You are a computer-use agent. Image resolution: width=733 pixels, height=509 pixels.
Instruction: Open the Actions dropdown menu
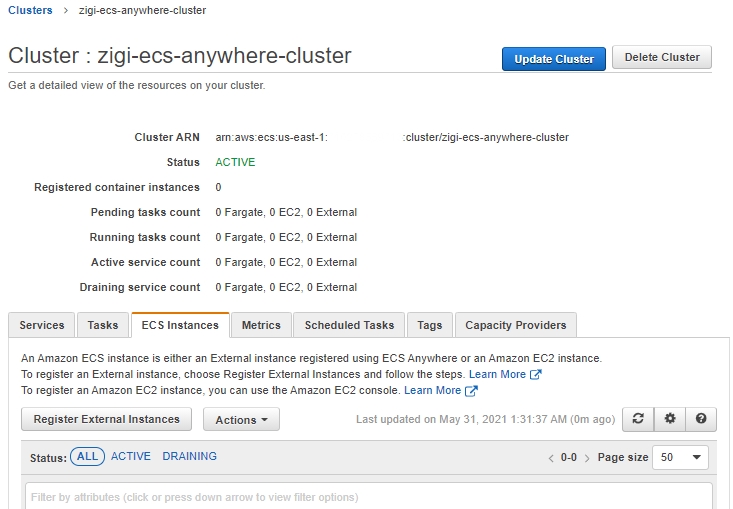tap(241, 419)
